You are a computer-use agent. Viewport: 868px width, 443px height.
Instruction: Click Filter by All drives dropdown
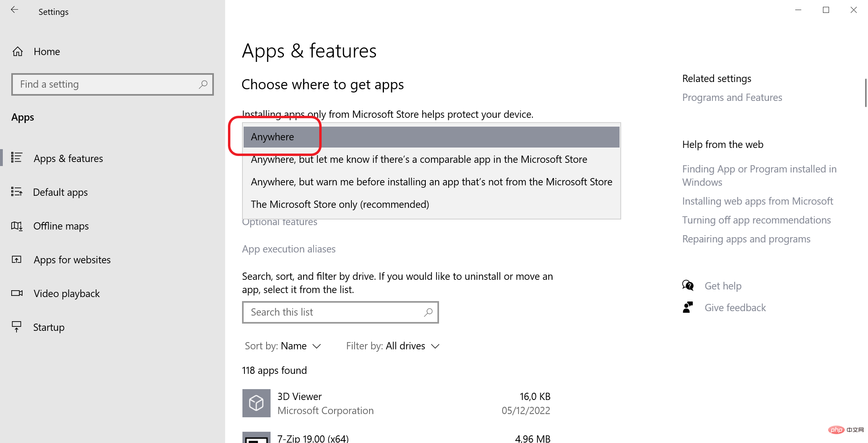[x=392, y=346]
